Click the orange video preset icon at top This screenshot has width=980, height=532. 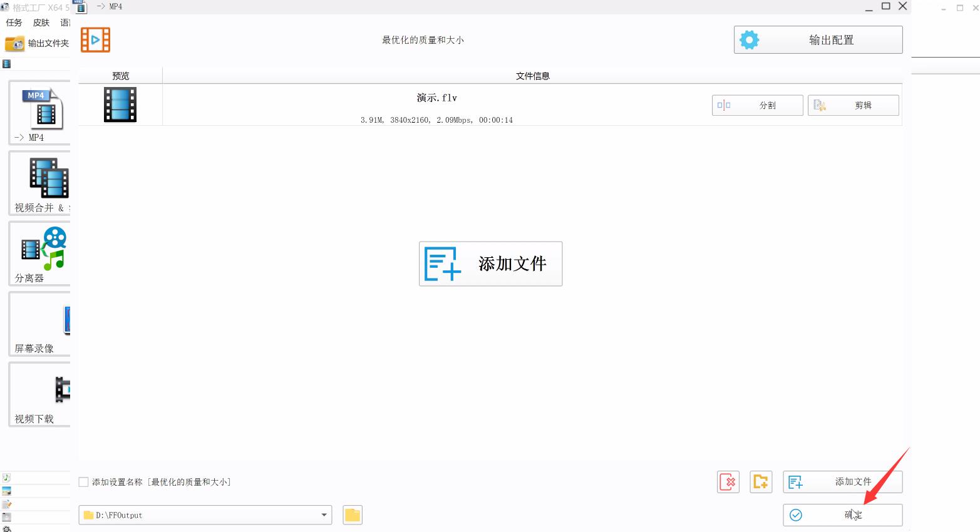point(95,40)
